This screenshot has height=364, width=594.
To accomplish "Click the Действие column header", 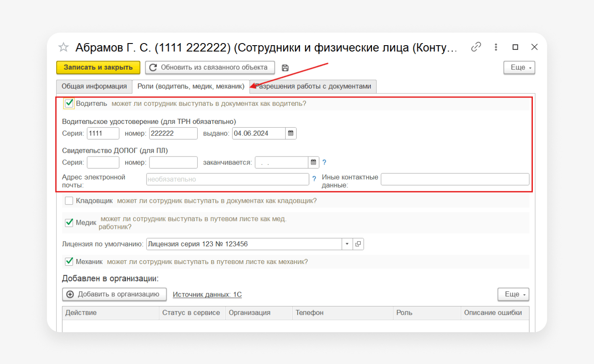I will click(x=111, y=313).
